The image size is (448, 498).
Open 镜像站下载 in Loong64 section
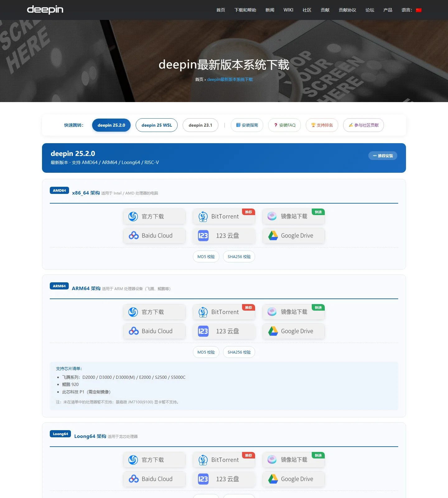[294, 460]
